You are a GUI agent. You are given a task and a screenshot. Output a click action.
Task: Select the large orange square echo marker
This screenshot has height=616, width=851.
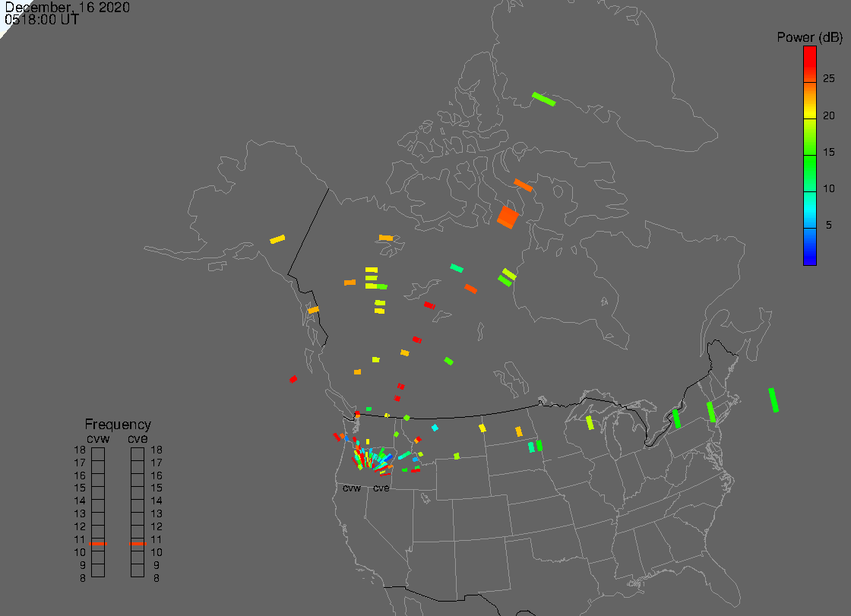click(508, 217)
